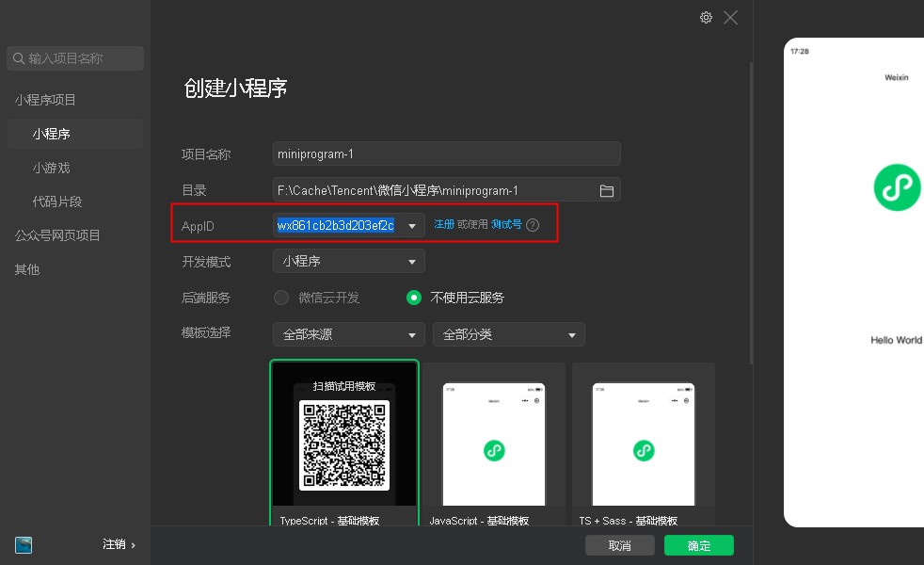Click the 取消 cancel button
The image size is (924, 565).
620,545
